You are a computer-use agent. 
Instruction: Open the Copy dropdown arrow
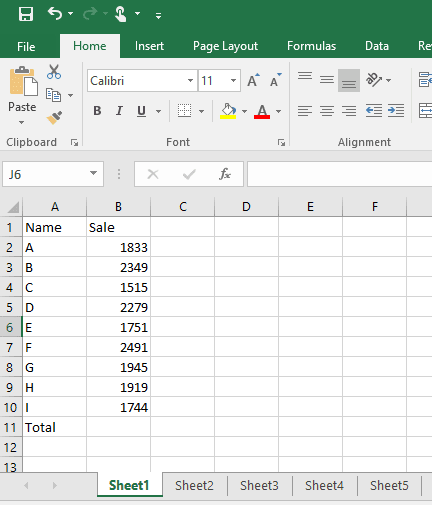tap(71, 95)
